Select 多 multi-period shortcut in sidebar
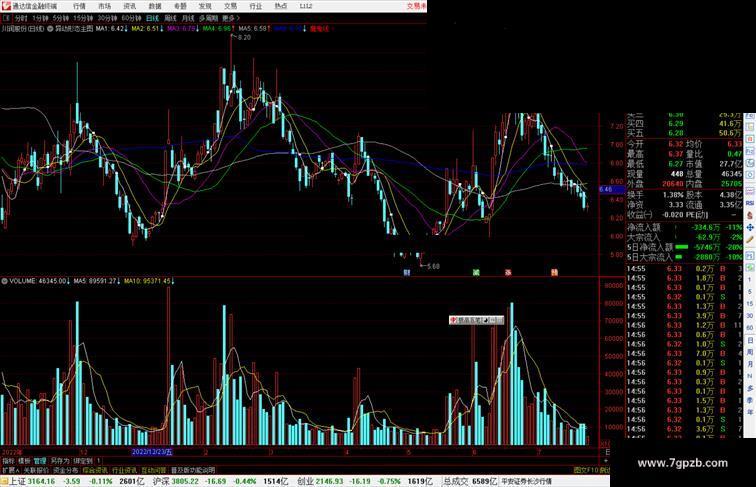This screenshot has width=756, height=487. pyautogui.click(x=750, y=388)
